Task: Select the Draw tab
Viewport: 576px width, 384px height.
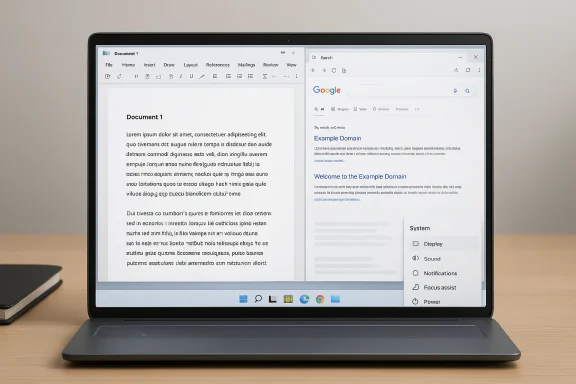Action: [x=169, y=65]
